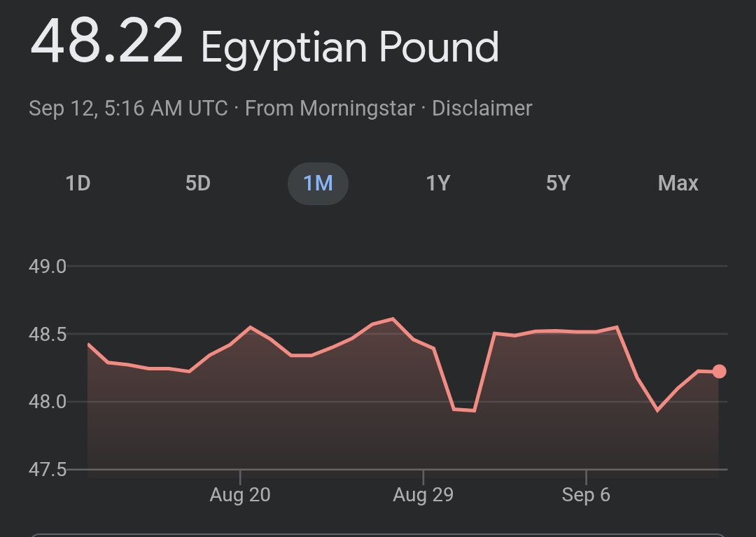Click the Aug 29 date axis label
The height and width of the screenshot is (537, 756).
pos(423,495)
